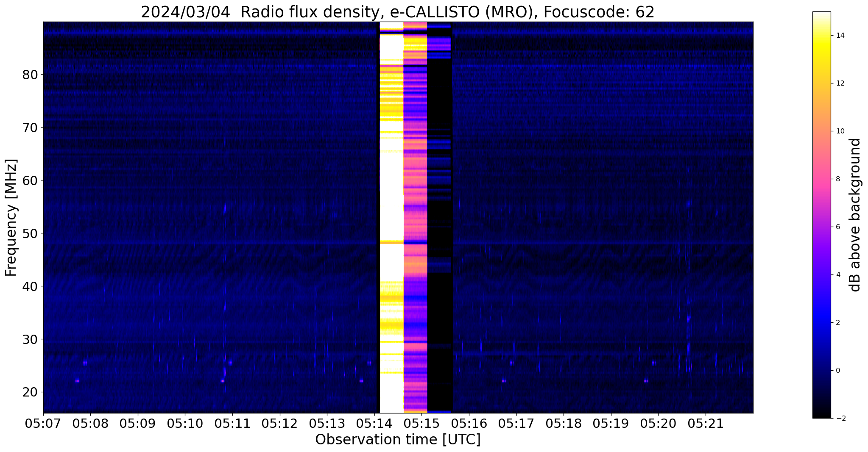Click the pink-orange burst band near 05:15

coord(415,217)
